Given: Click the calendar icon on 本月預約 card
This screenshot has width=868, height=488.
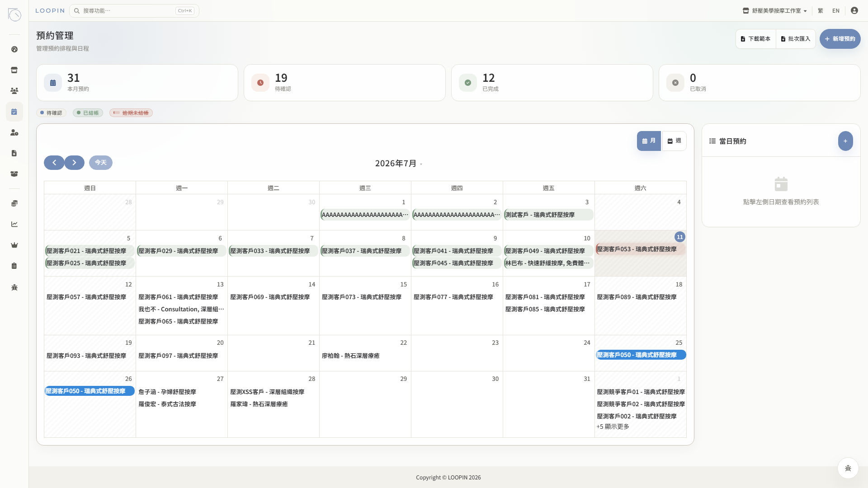Looking at the screenshot, I should click(x=53, y=83).
